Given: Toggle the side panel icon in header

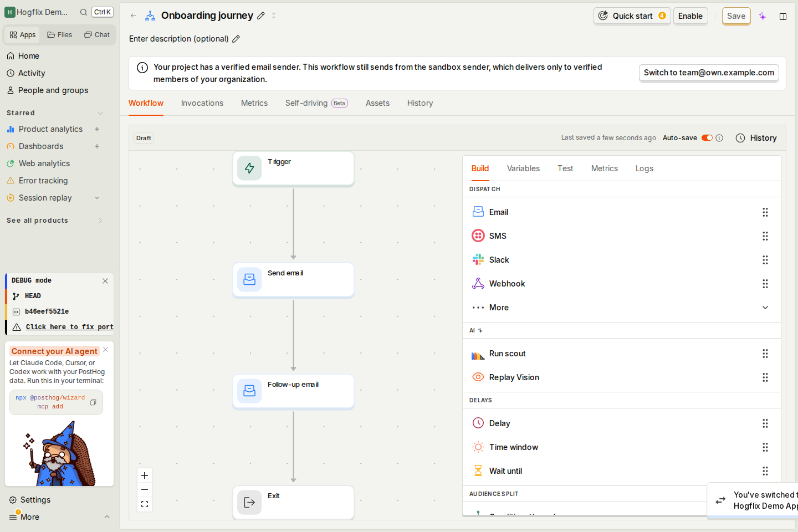Looking at the screenshot, I should 783,16.
